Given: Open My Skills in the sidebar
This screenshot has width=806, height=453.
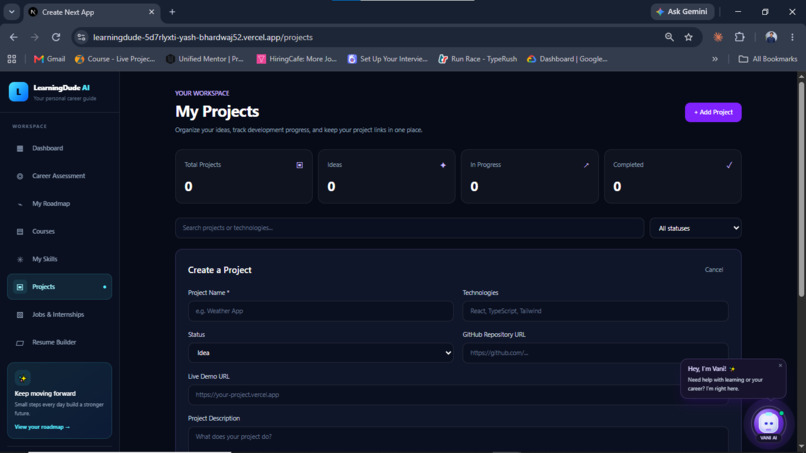Looking at the screenshot, I should point(60,259).
